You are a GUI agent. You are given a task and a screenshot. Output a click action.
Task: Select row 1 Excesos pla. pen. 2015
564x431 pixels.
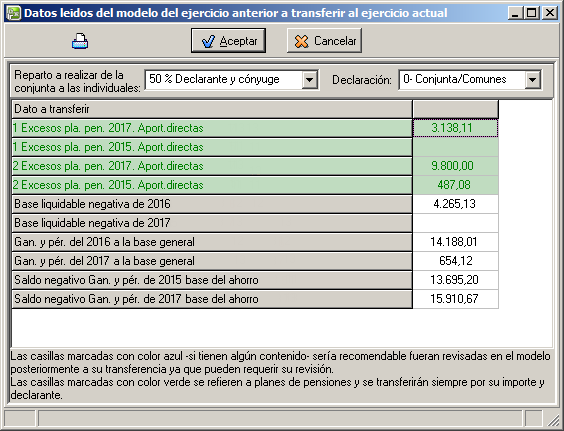212,147
